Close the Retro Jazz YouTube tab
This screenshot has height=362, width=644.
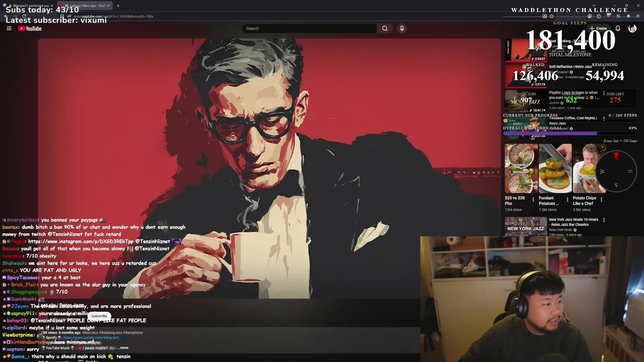(x=108, y=6)
